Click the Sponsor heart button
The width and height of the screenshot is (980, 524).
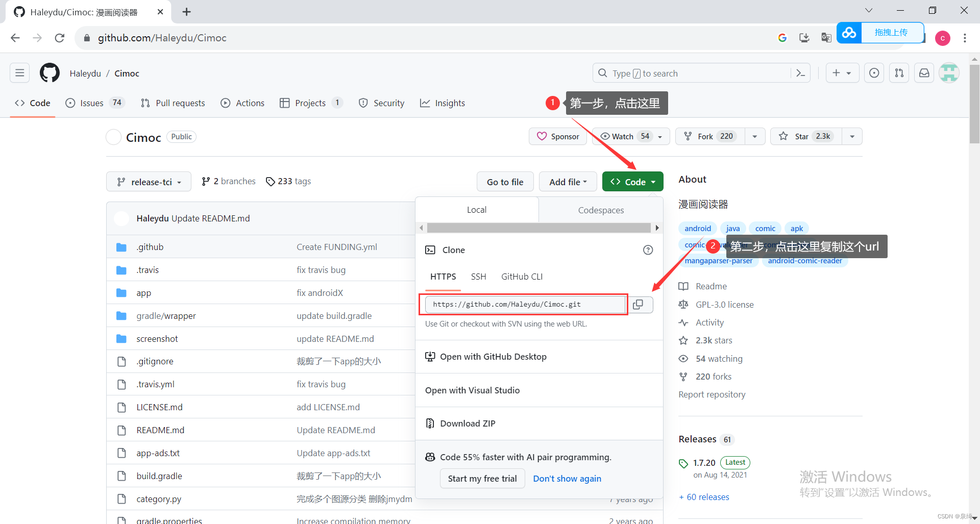[558, 136]
